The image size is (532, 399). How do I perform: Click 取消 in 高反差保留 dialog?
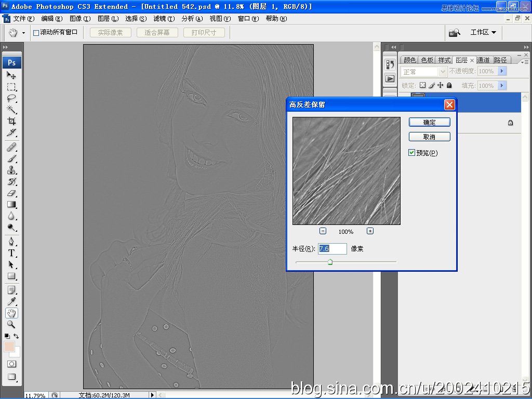pos(430,137)
